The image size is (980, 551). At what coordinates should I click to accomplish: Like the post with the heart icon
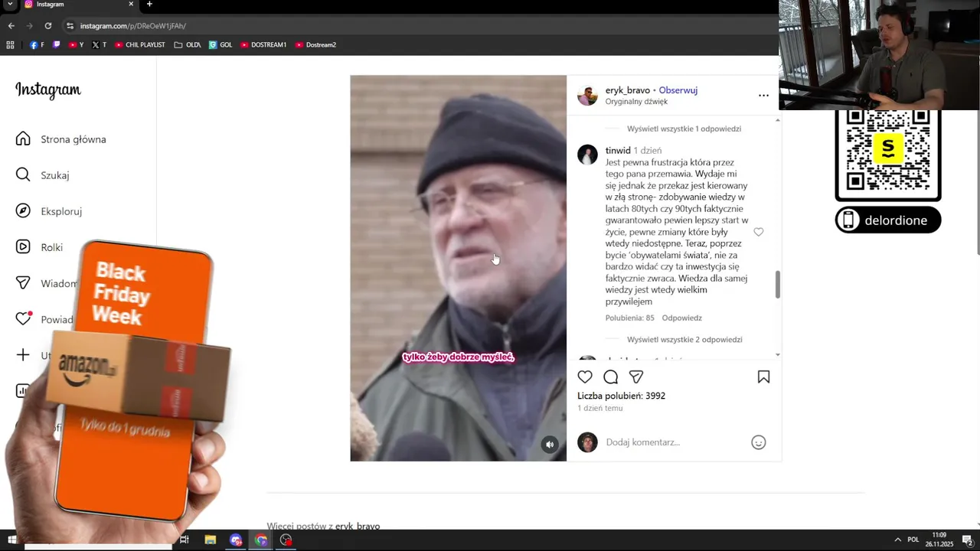(585, 377)
